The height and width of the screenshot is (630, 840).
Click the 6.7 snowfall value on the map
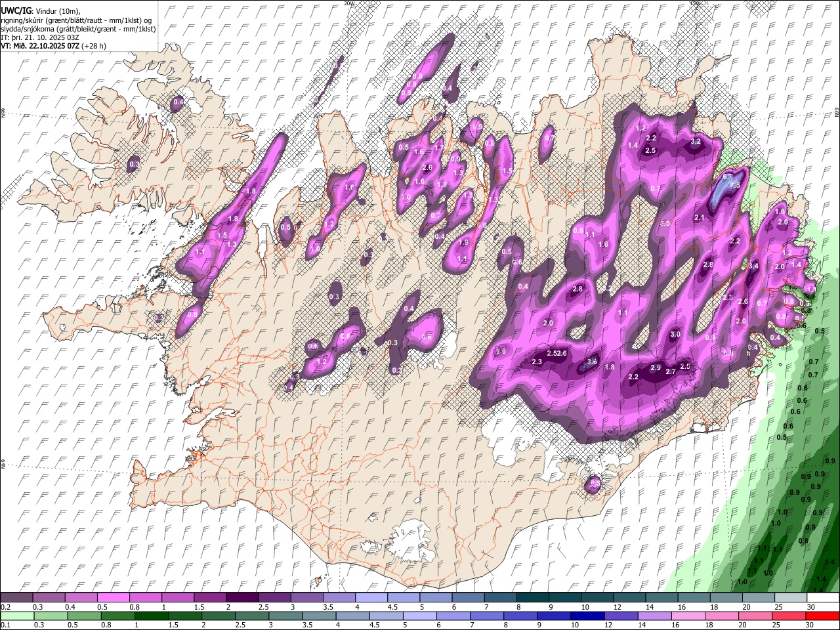[x=727, y=177]
